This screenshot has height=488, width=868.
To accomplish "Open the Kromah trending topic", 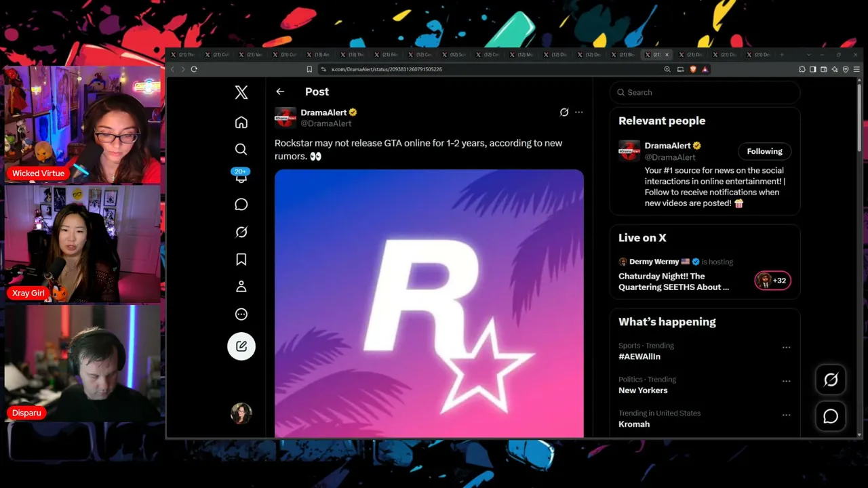I will pyautogui.click(x=634, y=424).
